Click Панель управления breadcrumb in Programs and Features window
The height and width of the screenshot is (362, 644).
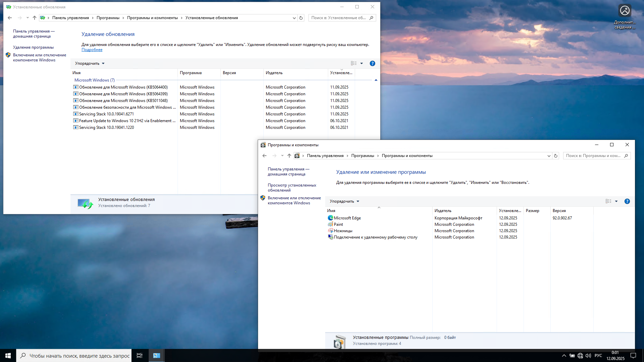coord(325,156)
